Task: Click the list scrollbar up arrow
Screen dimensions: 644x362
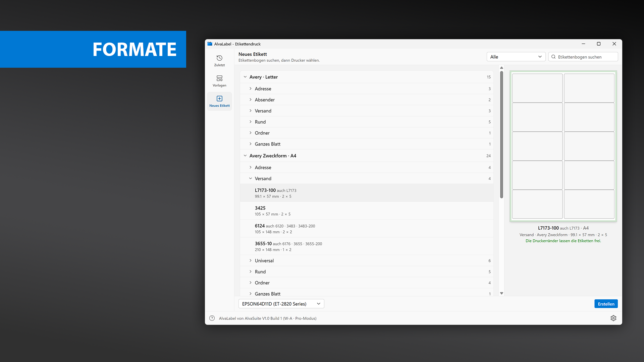Action: pyautogui.click(x=501, y=68)
